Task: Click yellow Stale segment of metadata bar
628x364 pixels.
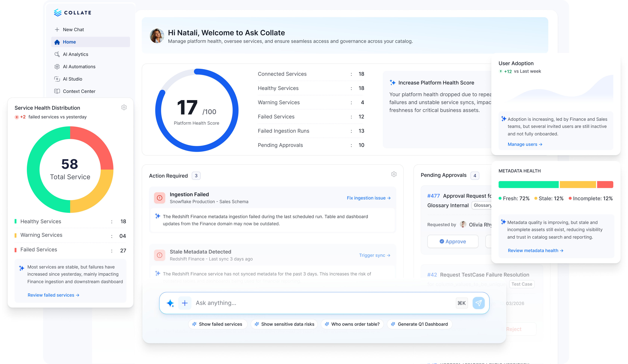Action: click(x=578, y=184)
